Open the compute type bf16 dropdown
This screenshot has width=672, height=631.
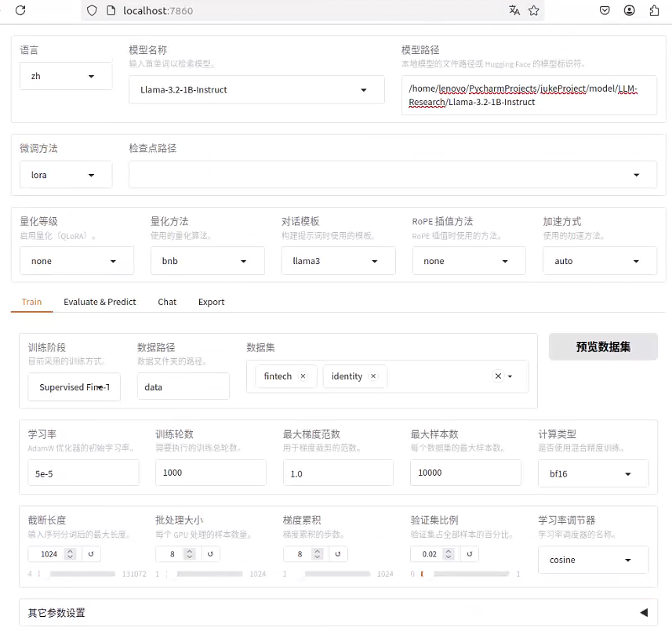[593, 473]
